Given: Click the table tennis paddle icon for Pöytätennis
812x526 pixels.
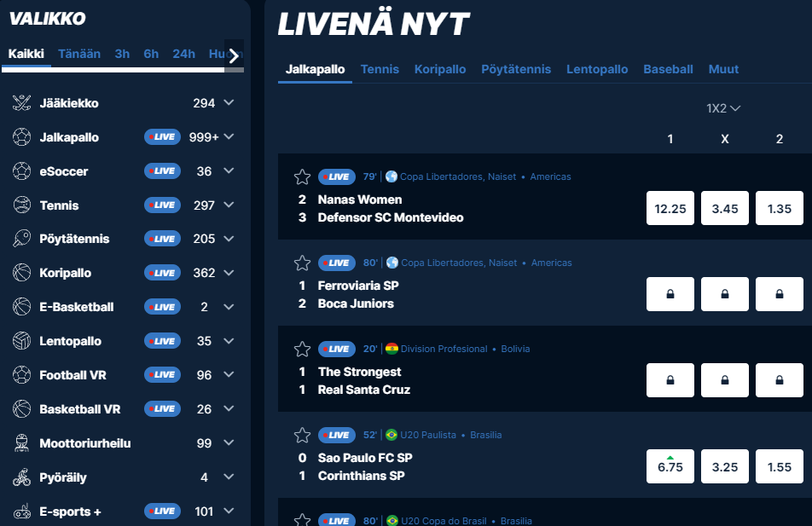Looking at the screenshot, I should tap(22, 240).
